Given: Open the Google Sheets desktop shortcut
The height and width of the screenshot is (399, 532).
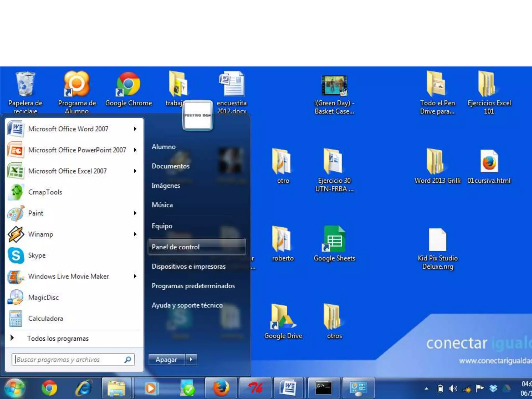Looking at the screenshot, I should [334, 243].
